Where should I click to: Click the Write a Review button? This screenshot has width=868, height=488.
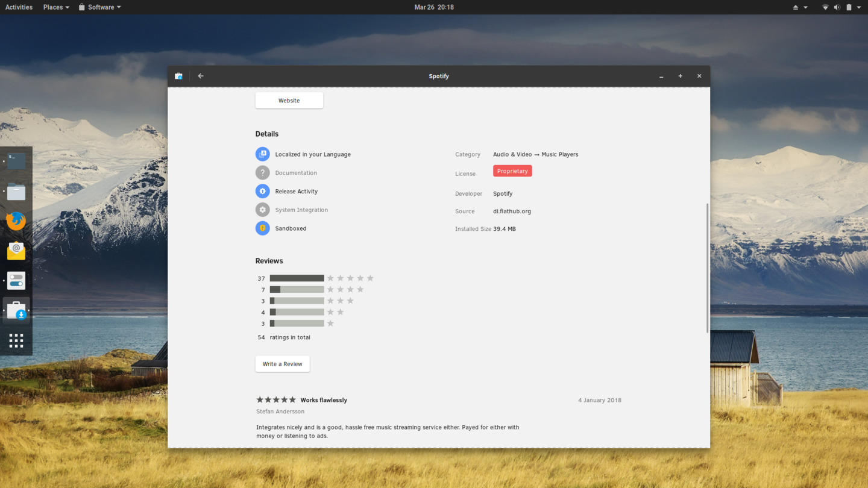coord(282,364)
